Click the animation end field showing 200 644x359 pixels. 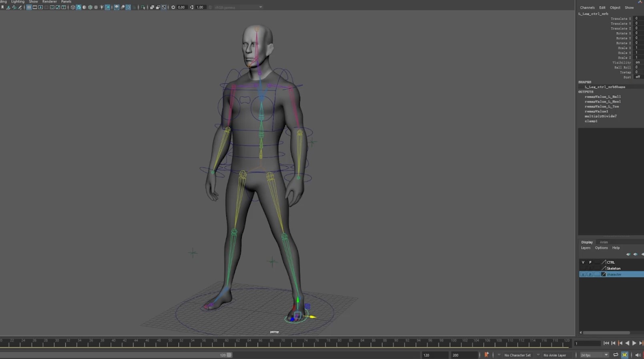[464, 355]
